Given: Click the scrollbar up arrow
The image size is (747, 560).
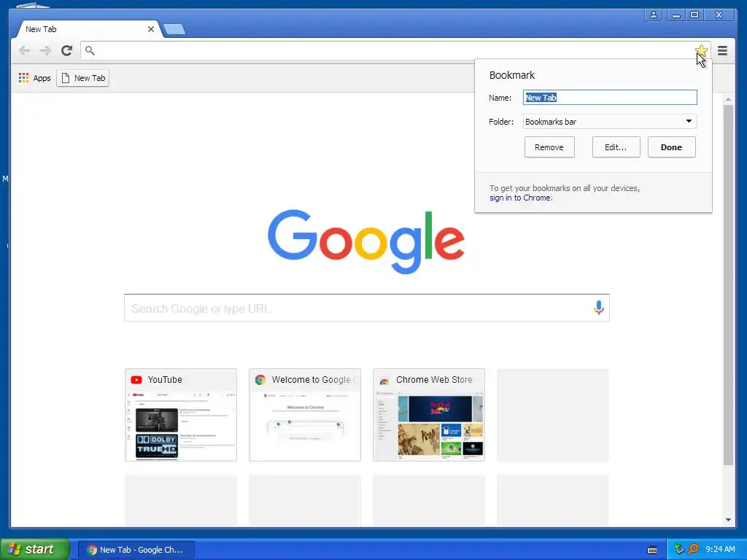Looking at the screenshot, I should [x=728, y=99].
